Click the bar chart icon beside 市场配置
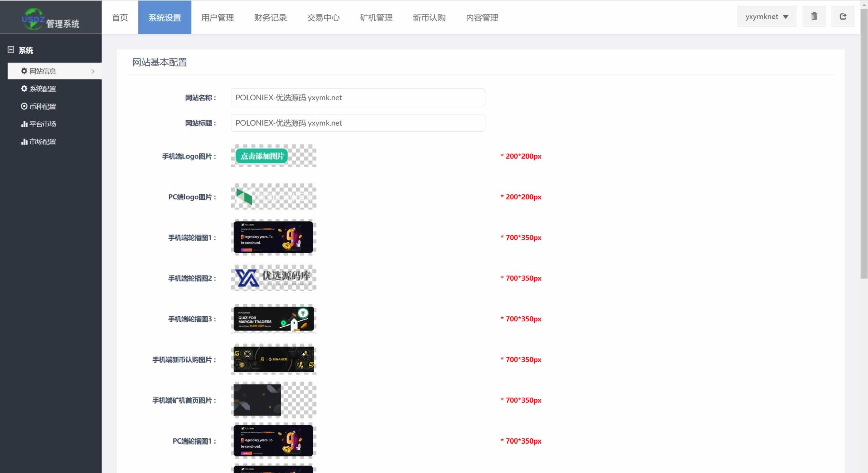Image resolution: width=868 pixels, height=473 pixels. pyautogui.click(x=24, y=142)
